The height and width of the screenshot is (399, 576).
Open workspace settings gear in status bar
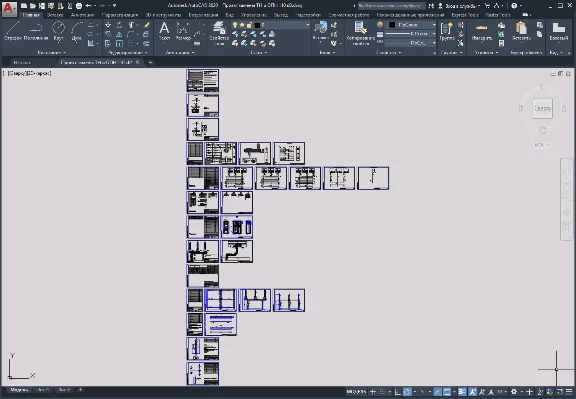tap(514, 392)
